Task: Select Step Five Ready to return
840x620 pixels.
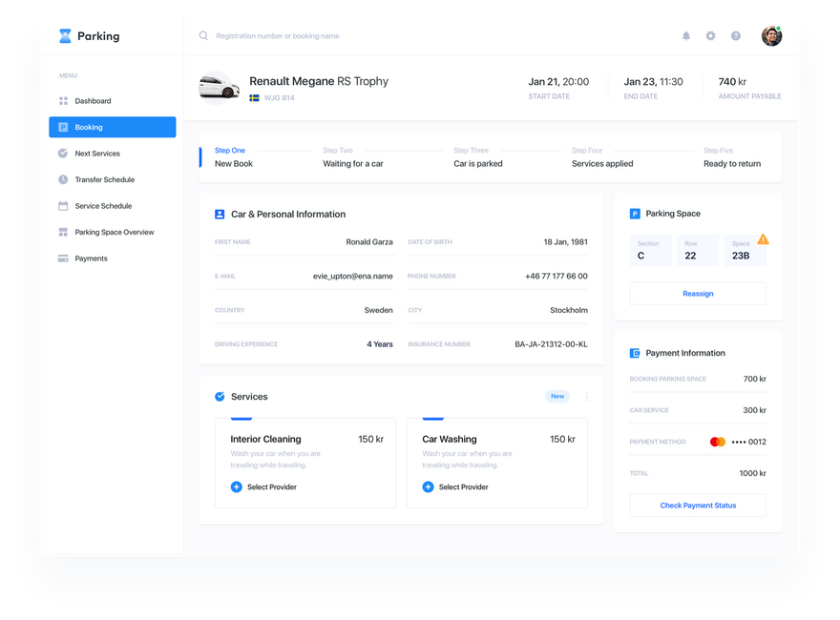Action: [732, 157]
